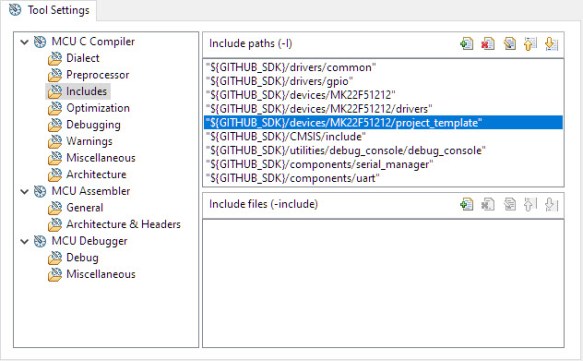583x361 pixels.
Task: Click the General folder icon
Action: click(x=55, y=208)
